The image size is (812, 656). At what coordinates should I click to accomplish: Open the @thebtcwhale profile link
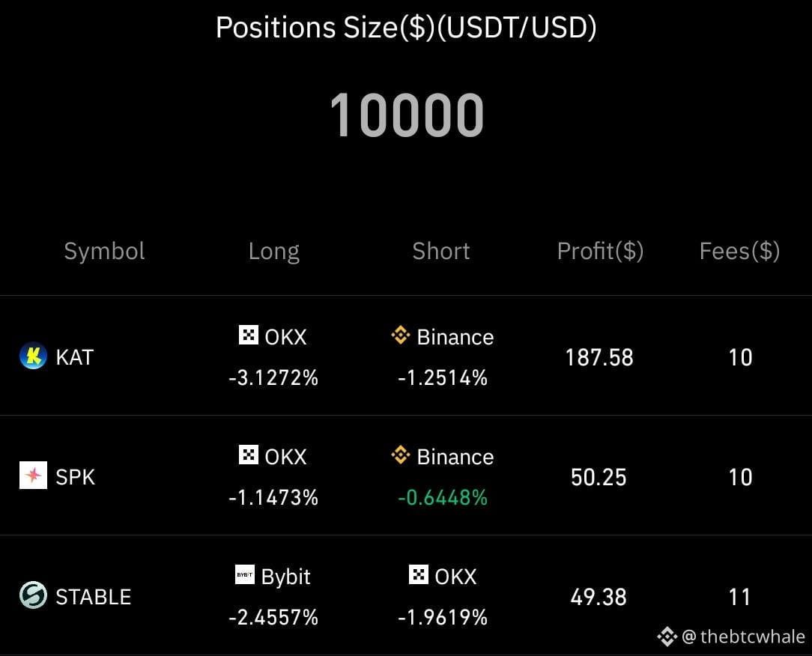[x=744, y=637]
